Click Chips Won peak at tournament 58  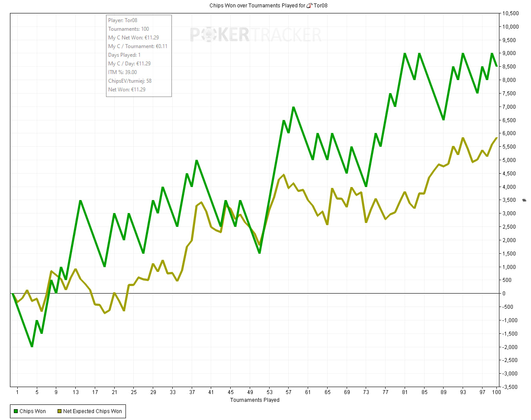(293, 107)
